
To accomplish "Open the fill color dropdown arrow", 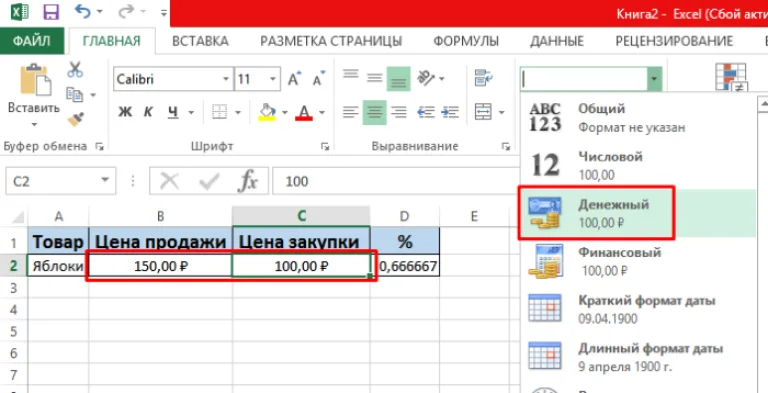I will click(x=285, y=113).
